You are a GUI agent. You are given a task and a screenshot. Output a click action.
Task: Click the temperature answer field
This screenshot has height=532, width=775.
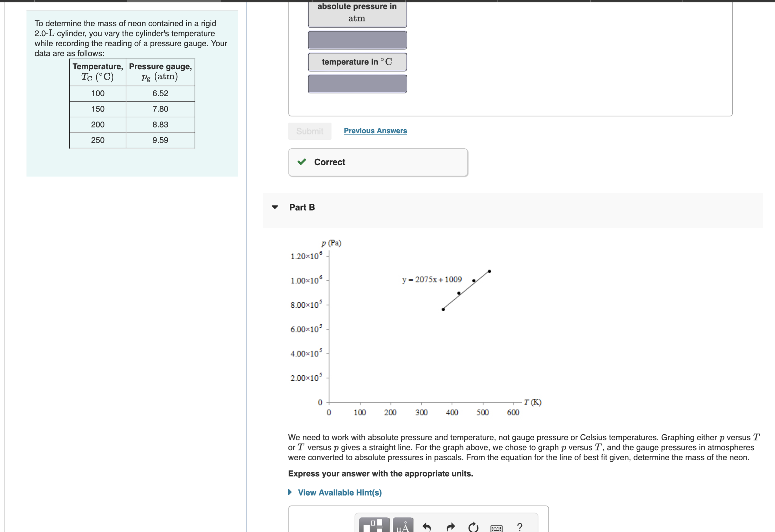point(357,84)
